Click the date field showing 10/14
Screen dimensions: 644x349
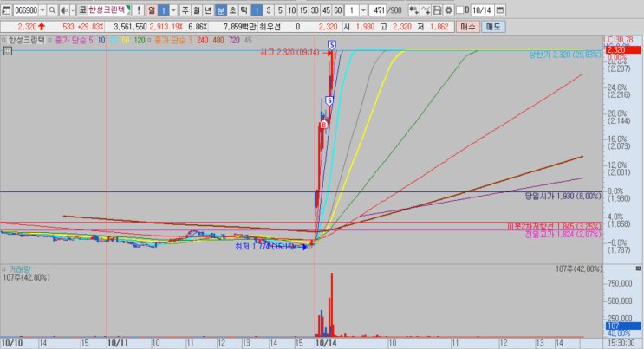[x=482, y=10]
